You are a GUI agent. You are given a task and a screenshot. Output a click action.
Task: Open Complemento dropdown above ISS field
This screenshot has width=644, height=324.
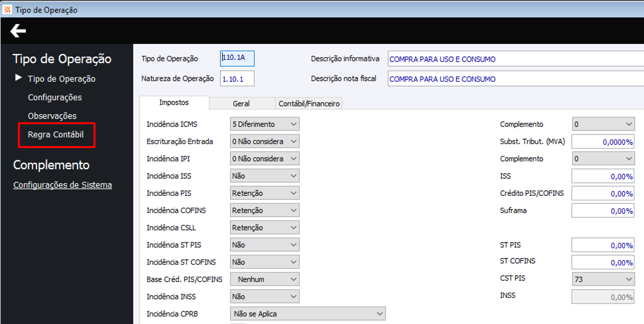click(603, 158)
